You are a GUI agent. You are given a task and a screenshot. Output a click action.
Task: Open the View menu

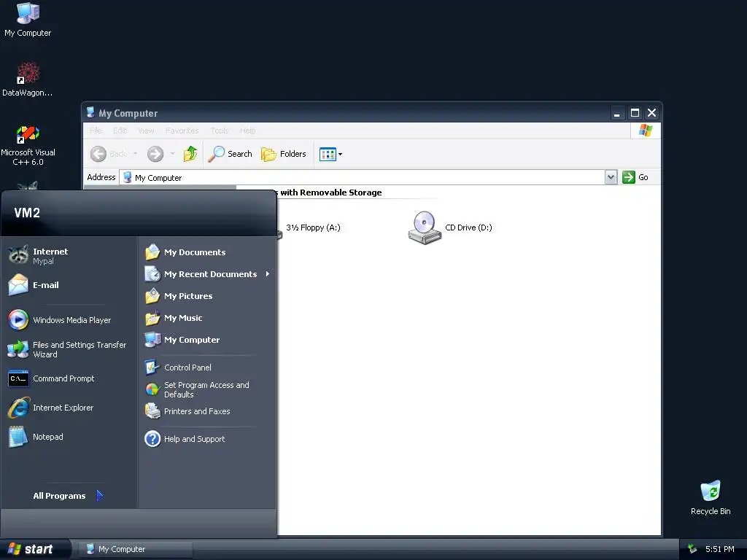(146, 131)
